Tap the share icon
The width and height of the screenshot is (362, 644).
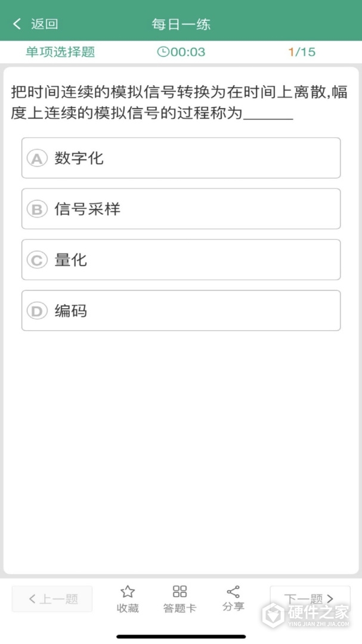[232, 592]
